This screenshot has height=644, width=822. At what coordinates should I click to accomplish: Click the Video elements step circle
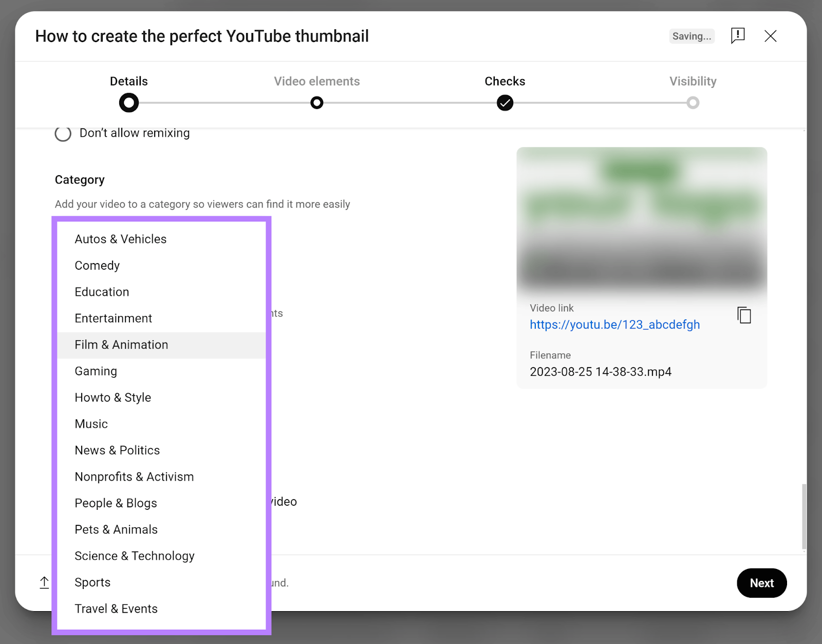pyautogui.click(x=317, y=103)
